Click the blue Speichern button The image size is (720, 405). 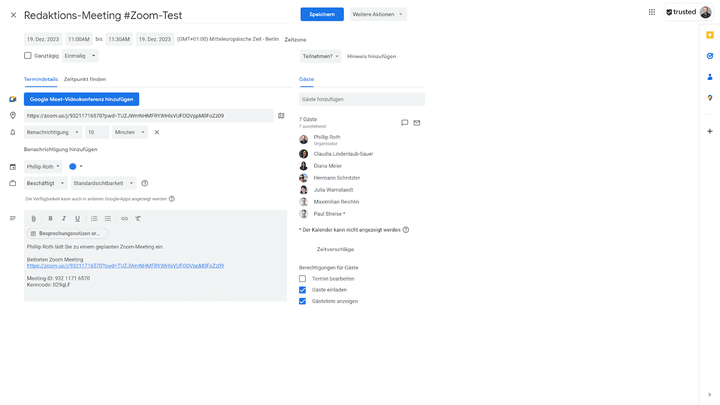click(321, 15)
